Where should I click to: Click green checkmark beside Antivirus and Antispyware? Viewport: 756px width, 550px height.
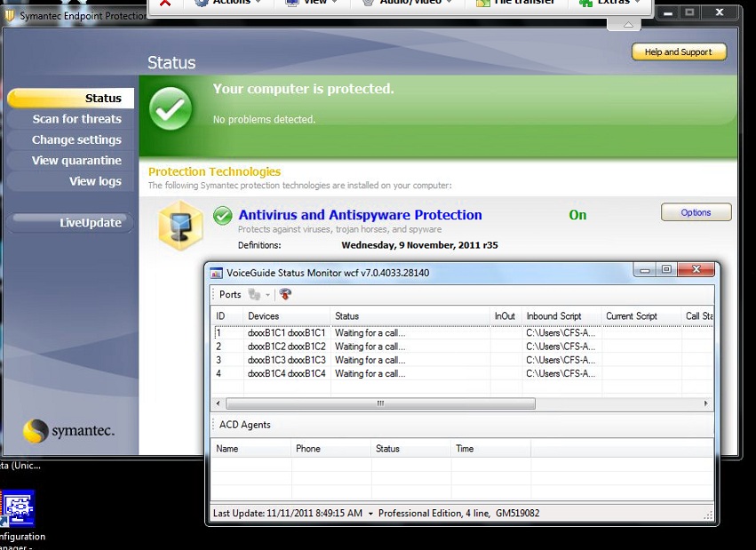click(x=223, y=216)
